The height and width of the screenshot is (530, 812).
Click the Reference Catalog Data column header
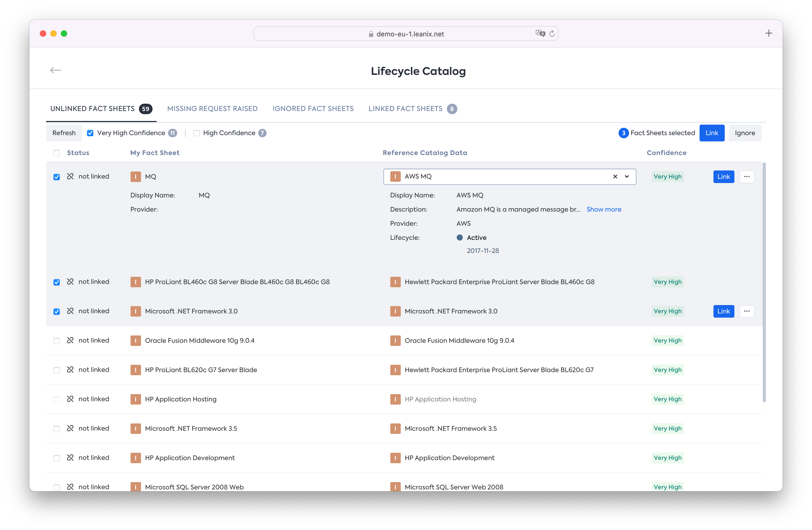(x=425, y=153)
